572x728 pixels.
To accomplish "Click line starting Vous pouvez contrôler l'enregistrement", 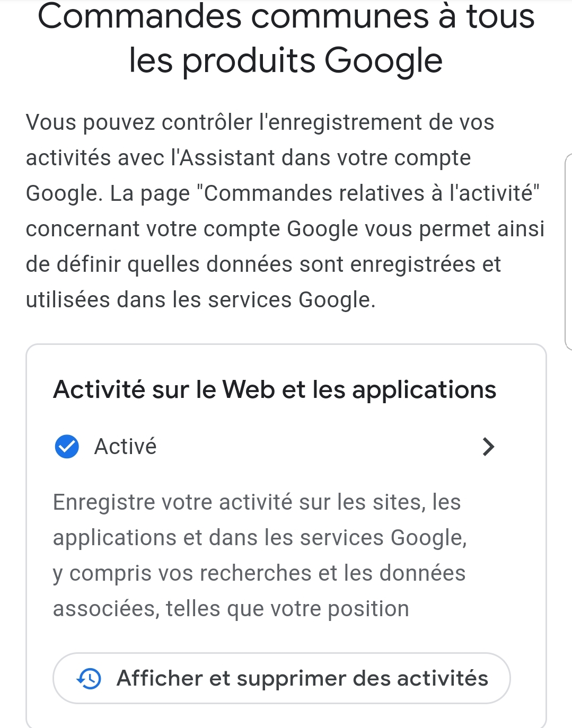I will tap(260, 122).
